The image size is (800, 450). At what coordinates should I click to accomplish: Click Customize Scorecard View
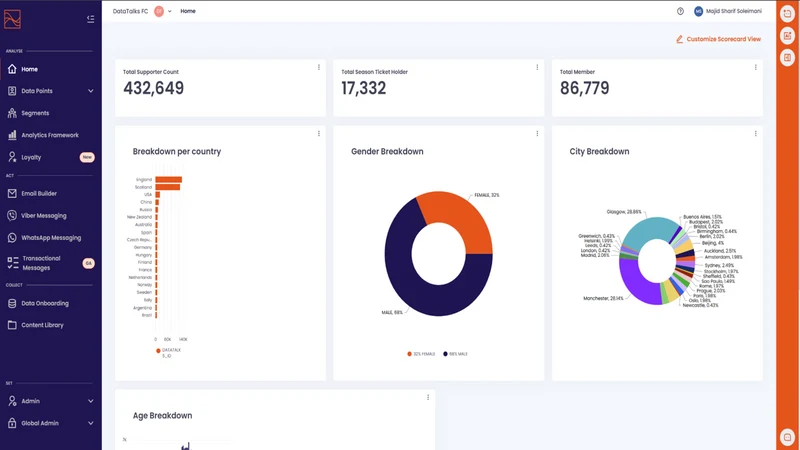click(x=718, y=39)
